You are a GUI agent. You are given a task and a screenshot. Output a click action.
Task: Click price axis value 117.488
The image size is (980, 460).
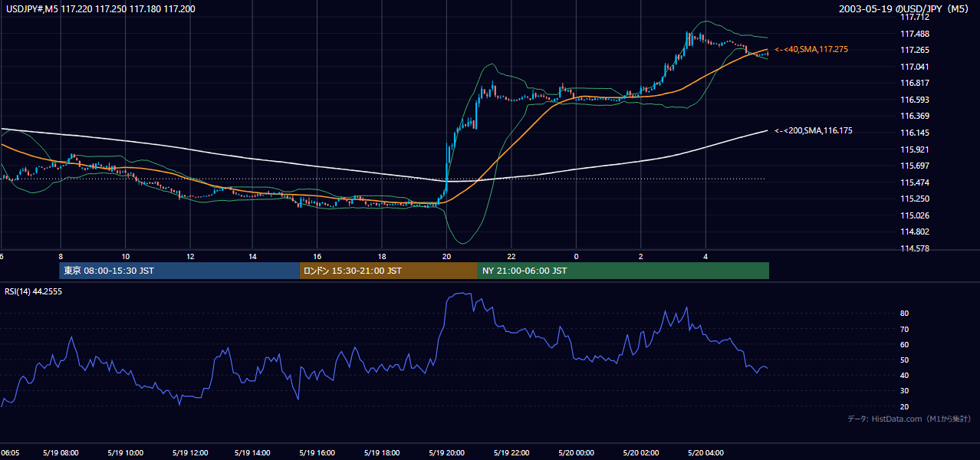coord(915,34)
